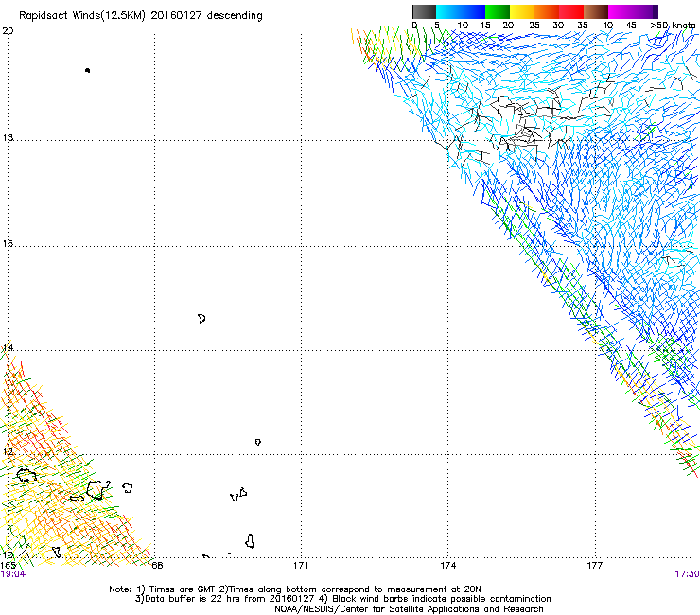Screen dimensions: 700x615
Task: Click the latitude label "12" on the left axis
Action: click(x=8, y=451)
